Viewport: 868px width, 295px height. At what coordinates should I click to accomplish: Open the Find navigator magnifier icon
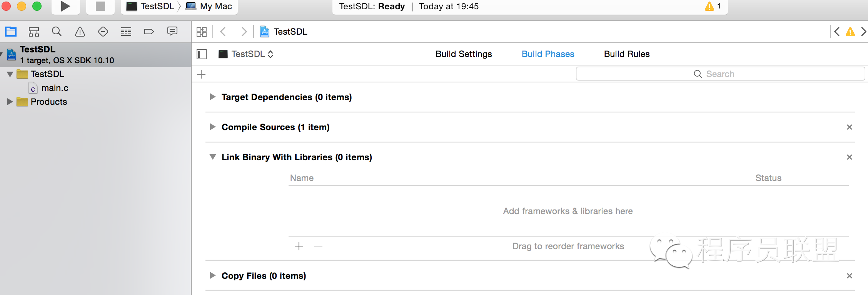(x=57, y=32)
